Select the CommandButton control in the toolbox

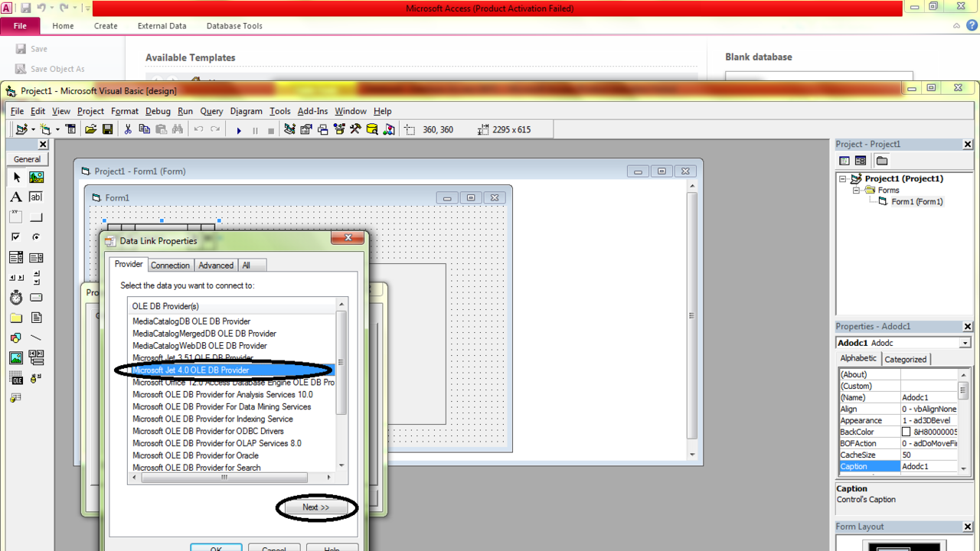coord(36,217)
